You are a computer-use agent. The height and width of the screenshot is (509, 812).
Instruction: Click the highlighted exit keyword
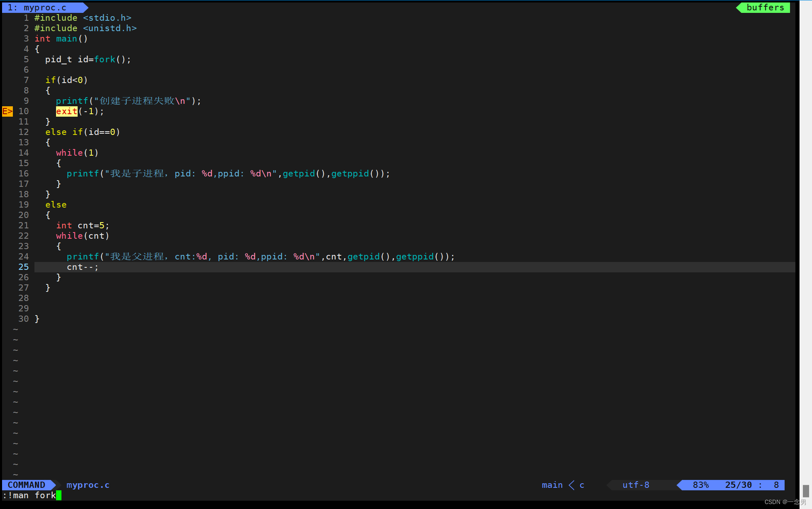[66, 111]
